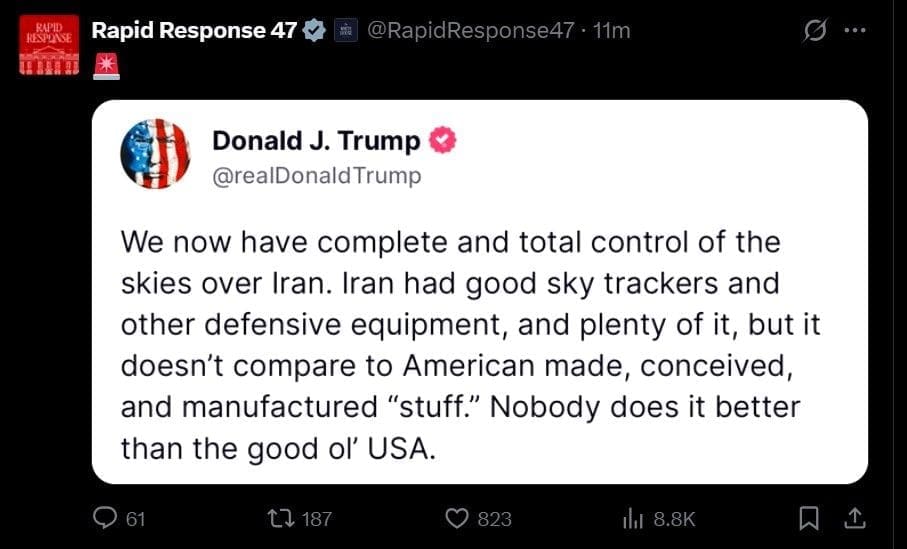Click the verified badge next to Donald J. Trump

coord(442,141)
